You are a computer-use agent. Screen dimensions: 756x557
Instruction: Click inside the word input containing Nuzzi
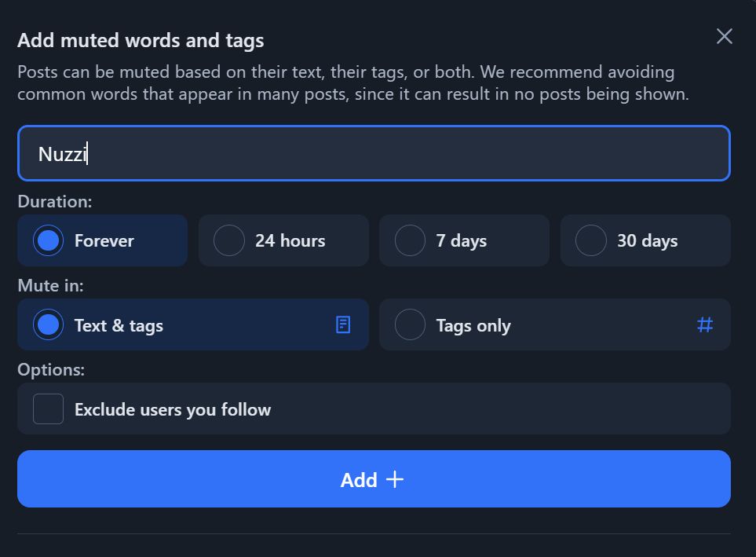[374, 153]
